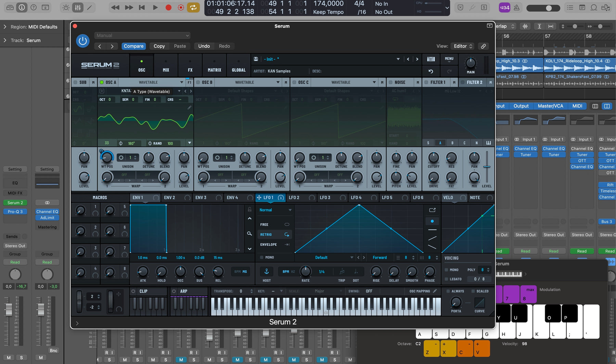This screenshot has width=616, height=364.
Task: Open the List Editors toolbar icon
Action: [570, 8]
